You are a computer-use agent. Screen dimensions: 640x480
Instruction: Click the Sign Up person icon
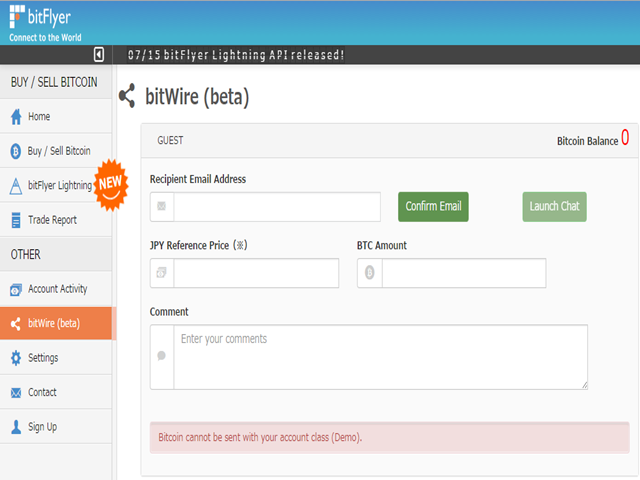pyautogui.click(x=15, y=427)
